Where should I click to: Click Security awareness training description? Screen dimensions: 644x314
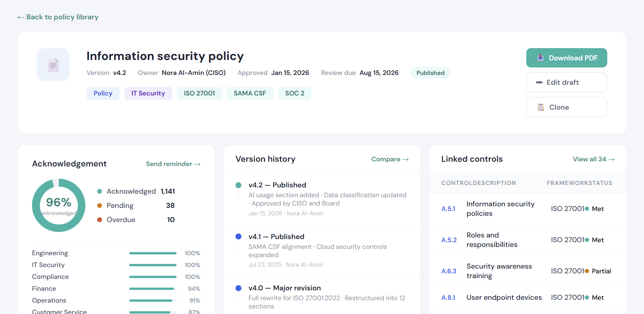[x=499, y=271]
